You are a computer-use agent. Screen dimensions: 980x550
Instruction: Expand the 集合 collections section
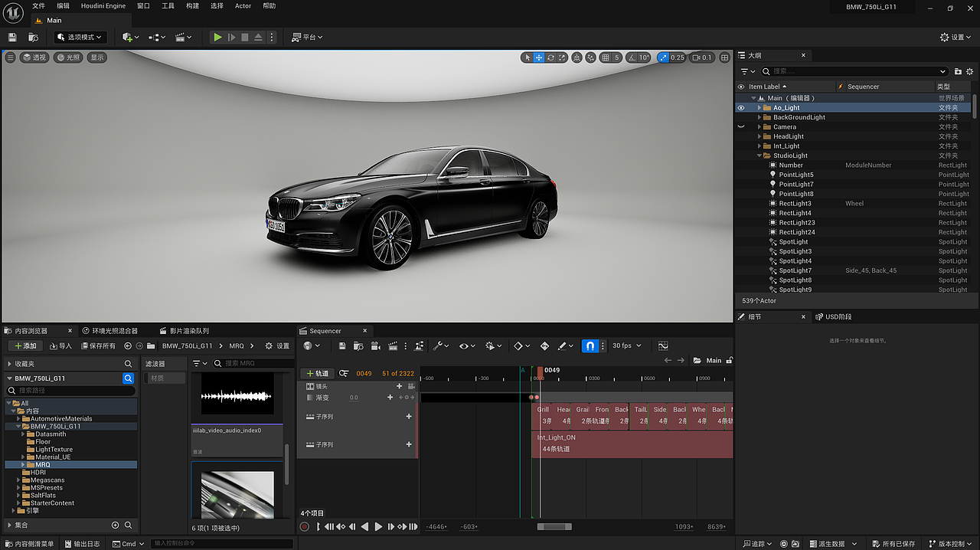tap(9, 525)
